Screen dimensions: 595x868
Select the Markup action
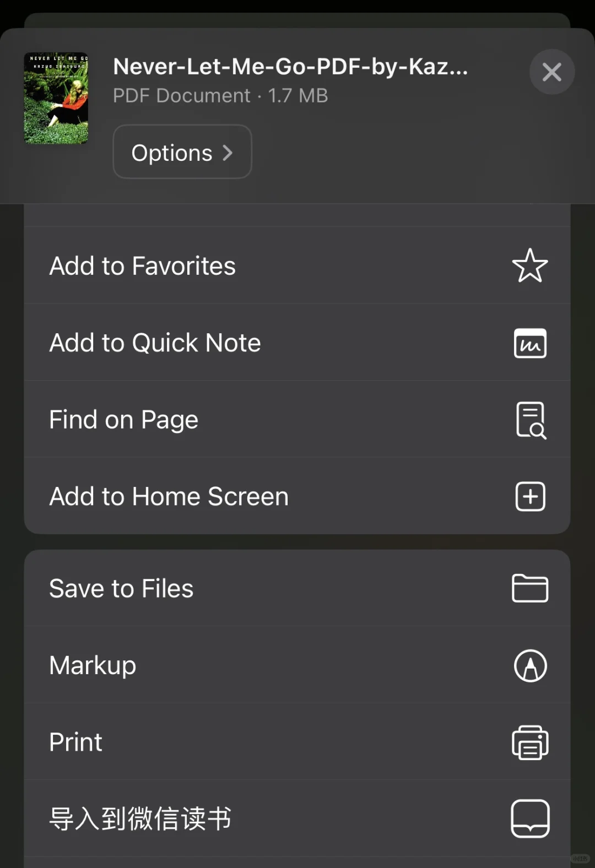click(297, 665)
